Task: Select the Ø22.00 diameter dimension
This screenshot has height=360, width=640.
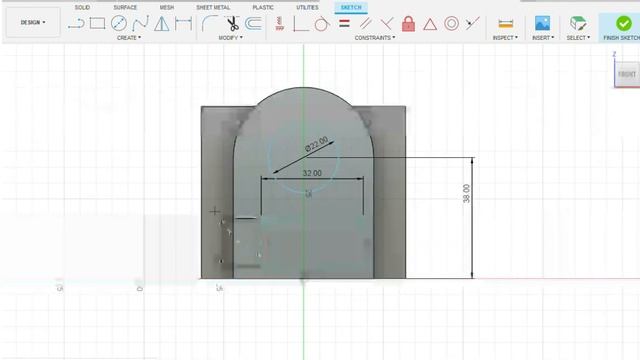Action: pos(316,144)
